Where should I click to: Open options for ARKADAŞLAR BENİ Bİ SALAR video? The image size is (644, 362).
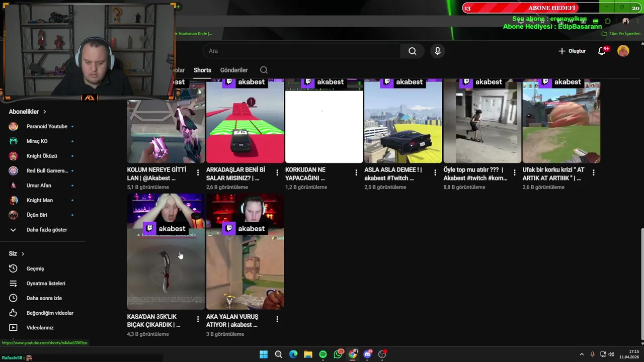tap(277, 172)
